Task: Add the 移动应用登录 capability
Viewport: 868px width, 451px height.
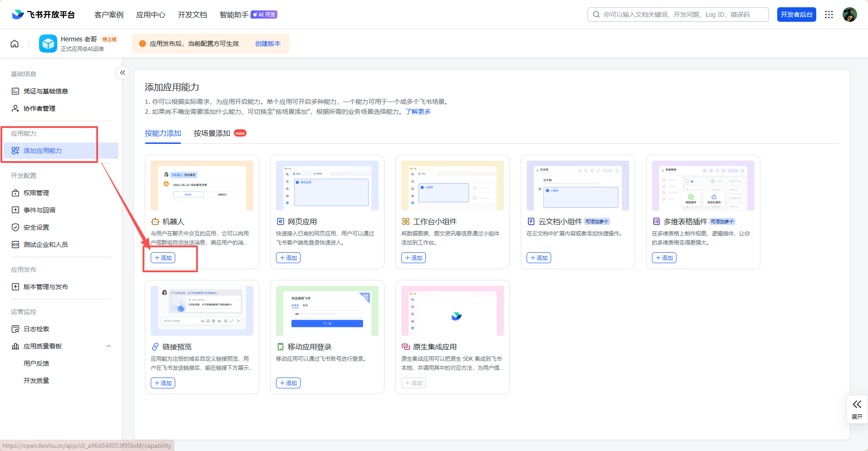Action: [x=288, y=383]
